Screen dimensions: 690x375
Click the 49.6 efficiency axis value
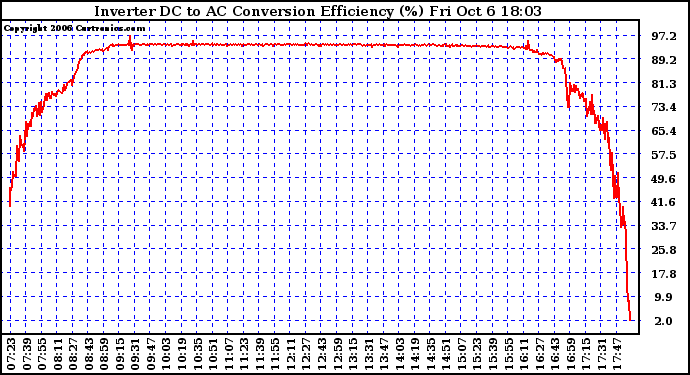tap(664, 179)
